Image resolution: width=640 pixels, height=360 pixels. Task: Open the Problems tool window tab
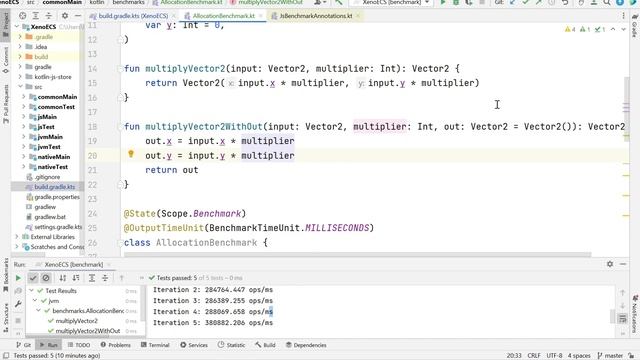tap(116, 345)
